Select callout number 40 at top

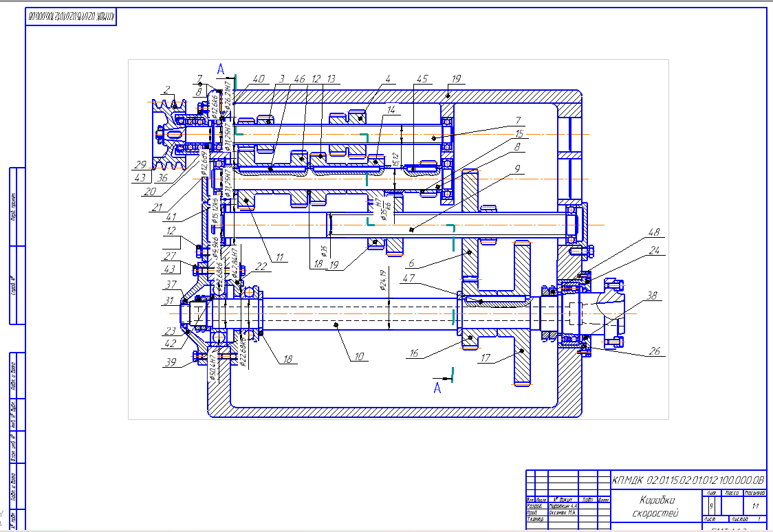(x=258, y=80)
